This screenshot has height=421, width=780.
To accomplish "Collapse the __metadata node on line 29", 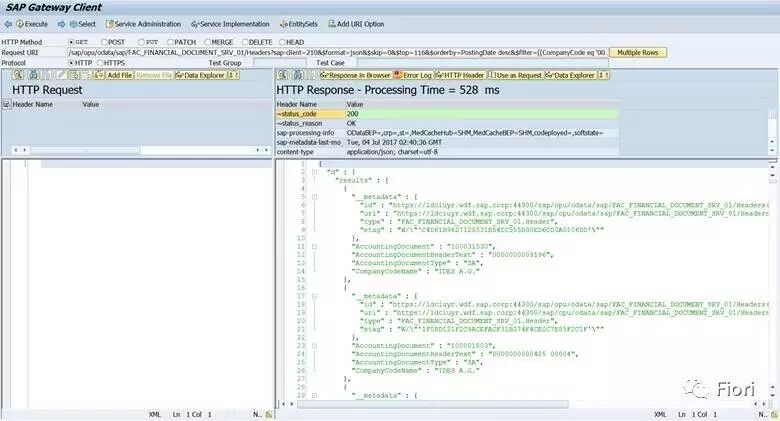I will tap(314, 396).
